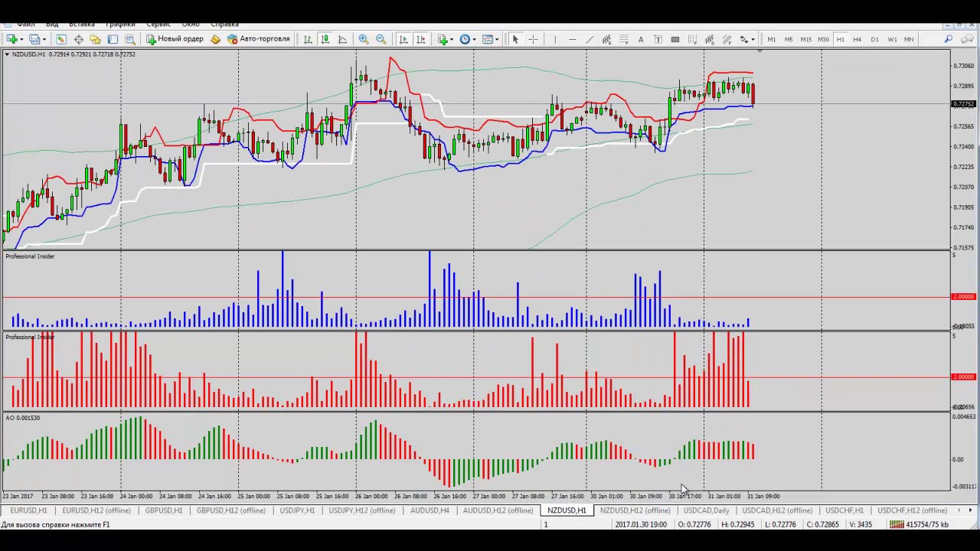Grab the chart shift triangle marker

point(759,51)
